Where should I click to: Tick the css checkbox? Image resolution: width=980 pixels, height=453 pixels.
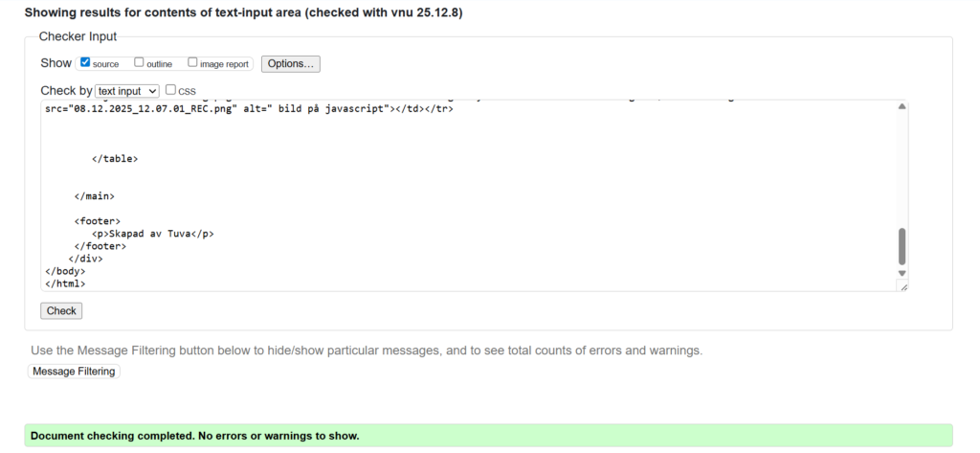click(x=171, y=90)
